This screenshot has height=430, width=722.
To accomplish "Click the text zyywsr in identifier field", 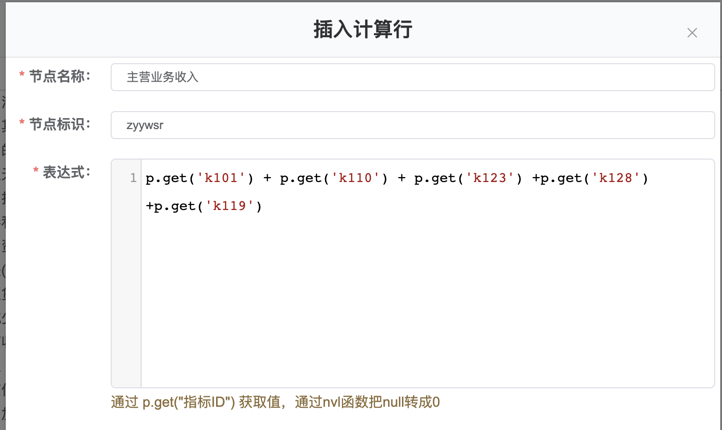I will point(145,125).
